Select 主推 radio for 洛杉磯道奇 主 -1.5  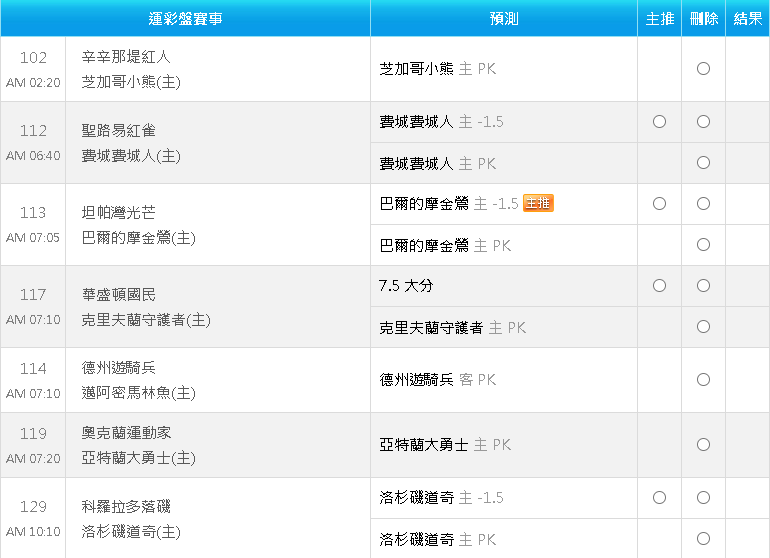pos(659,498)
